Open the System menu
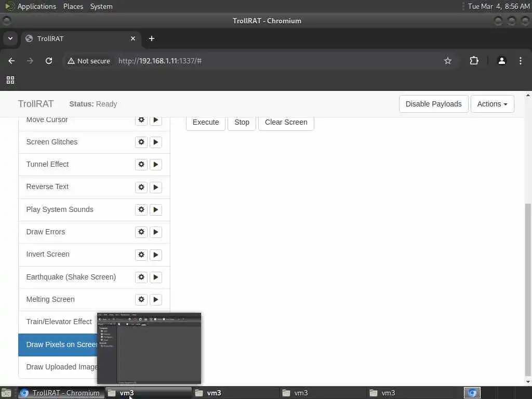Viewport: 532px width, 399px height. click(101, 6)
